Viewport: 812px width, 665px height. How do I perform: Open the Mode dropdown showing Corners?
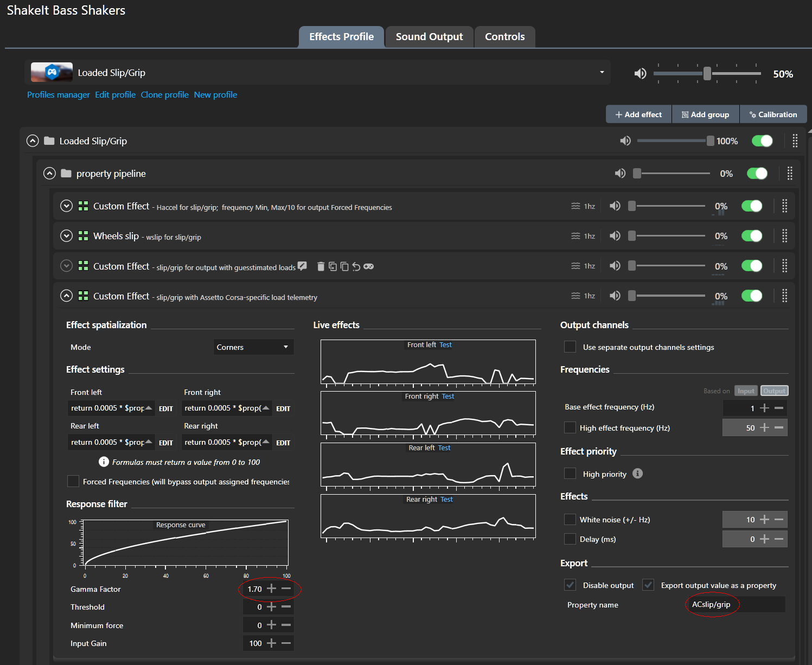[253, 347]
